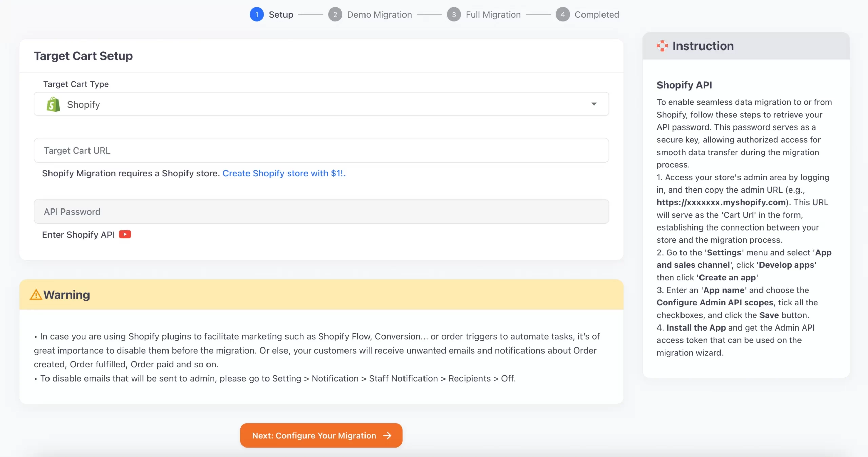This screenshot has width=868, height=457.
Task: Click the Warning heading text
Action: pyautogui.click(x=66, y=295)
